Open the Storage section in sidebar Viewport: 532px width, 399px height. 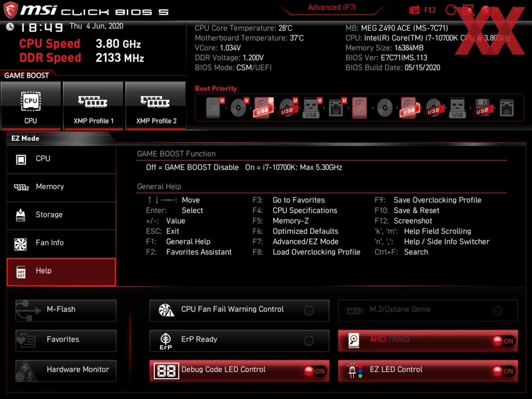tap(61, 216)
